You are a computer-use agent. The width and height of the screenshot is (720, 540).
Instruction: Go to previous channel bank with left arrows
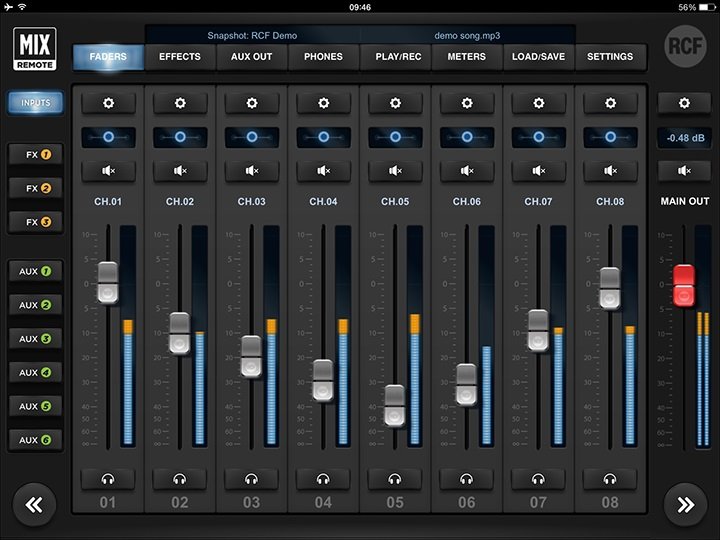click(35, 505)
